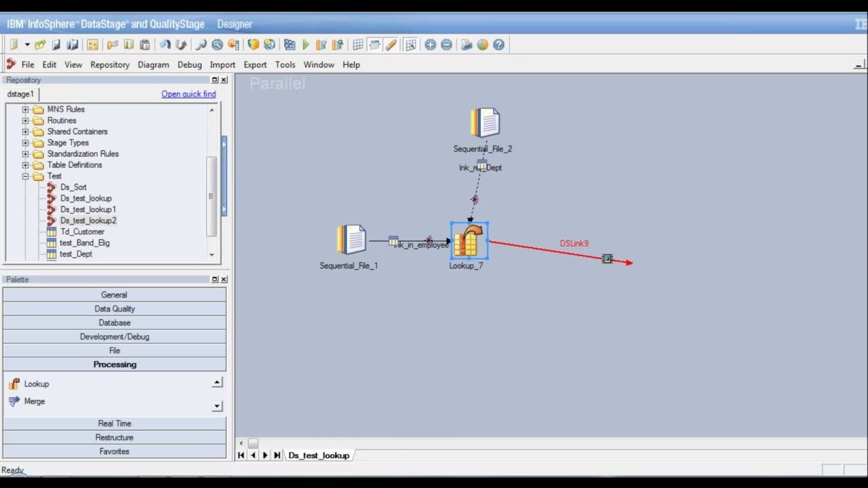Screen dimensions: 868x488
Task: Click the Undo arrow icon in the toolbar
Action: 165,45
